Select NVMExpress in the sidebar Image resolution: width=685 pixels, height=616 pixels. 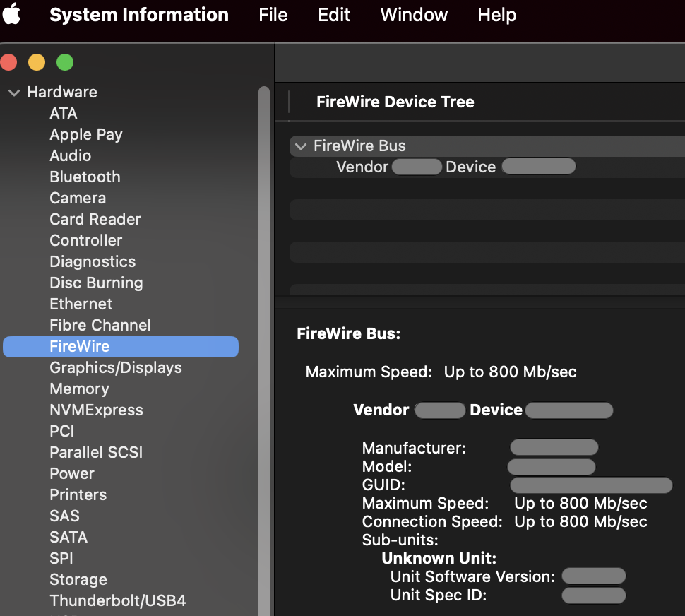[x=96, y=410]
